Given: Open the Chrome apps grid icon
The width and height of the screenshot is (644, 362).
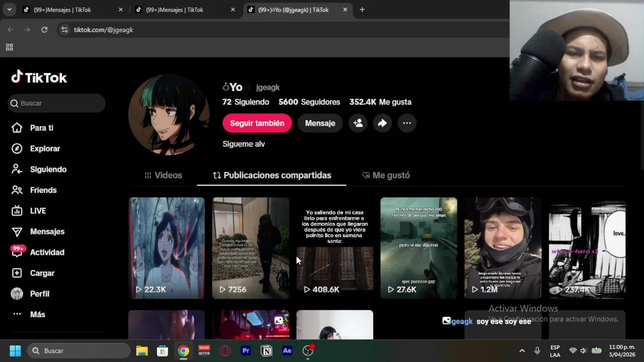Looking at the screenshot, I should pyautogui.click(x=9, y=47).
